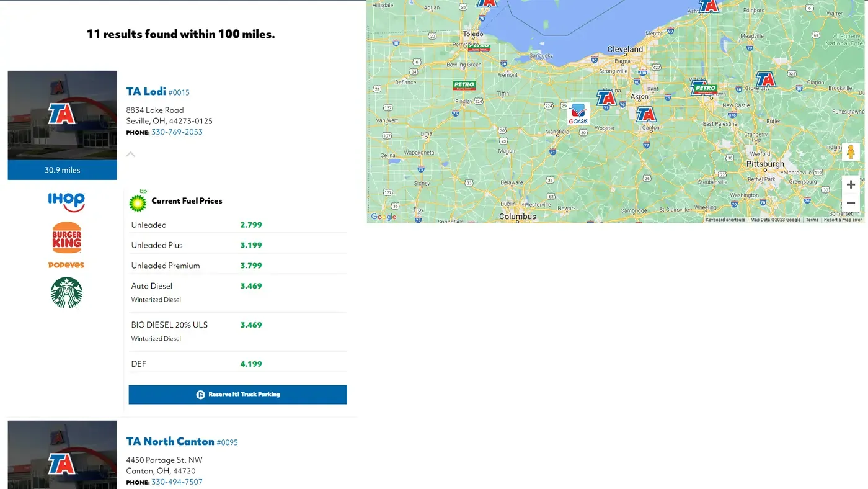868x489 pixels.
Task: Open the TA North Canton location page
Action: point(170,441)
